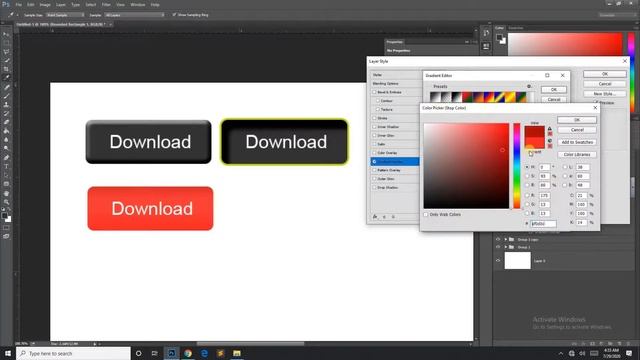Open the Window menu
This screenshot has height=360, width=640.
(138, 4)
